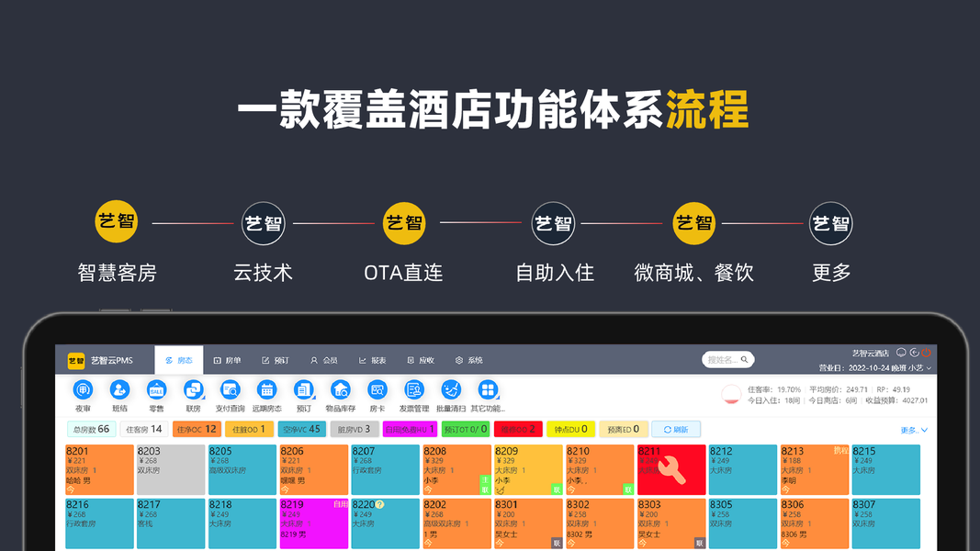Screen dimensions: 980x551
Task: Click the wrench icon on room 8211
Action: tap(672, 470)
